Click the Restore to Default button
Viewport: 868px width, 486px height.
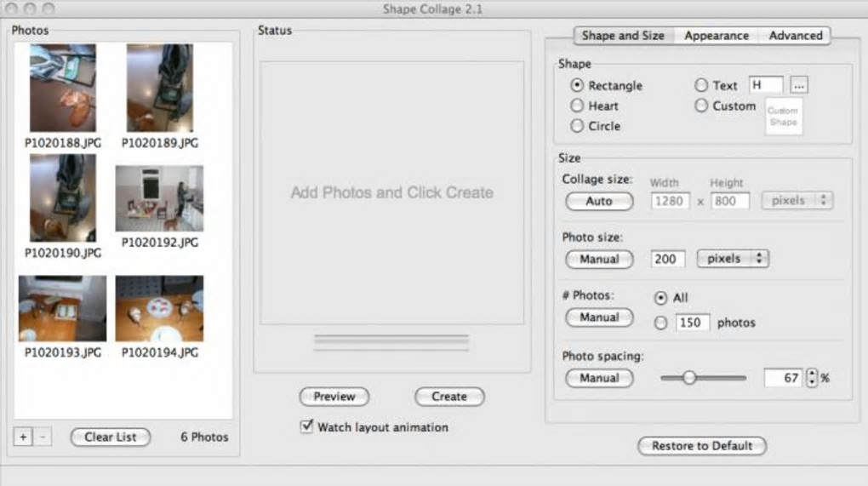[702, 446]
